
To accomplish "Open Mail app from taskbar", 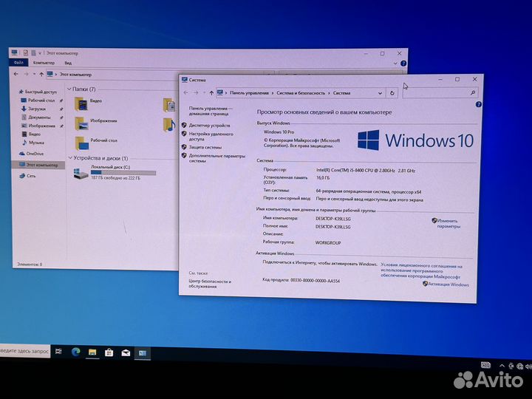I will tap(126, 353).
